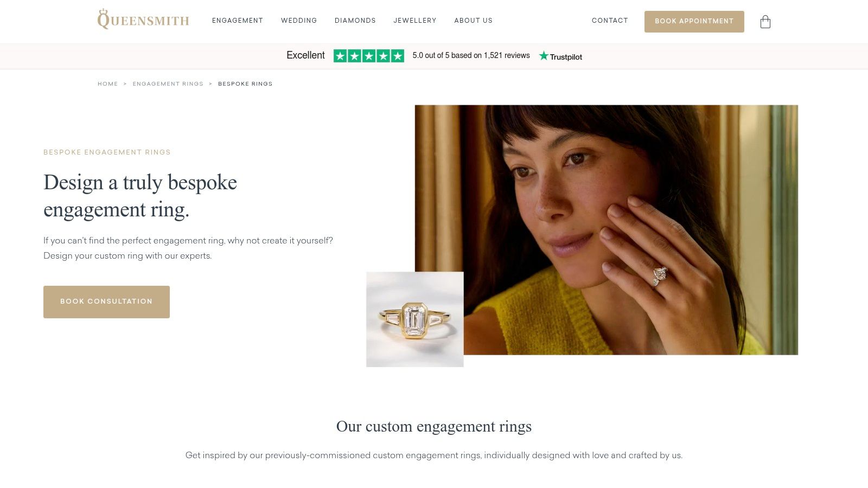Click the emerald-cut gold ring thumbnail
Screen dimensions: 868x488
click(x=415, y=319)
